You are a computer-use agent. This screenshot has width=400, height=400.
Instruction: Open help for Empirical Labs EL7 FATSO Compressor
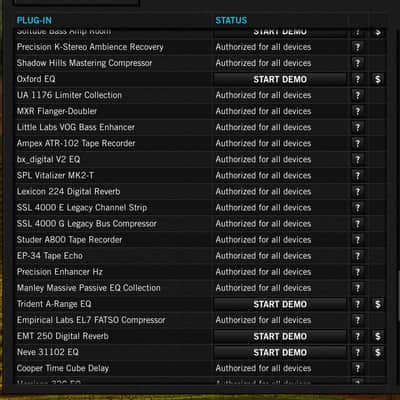click(357, 320)
